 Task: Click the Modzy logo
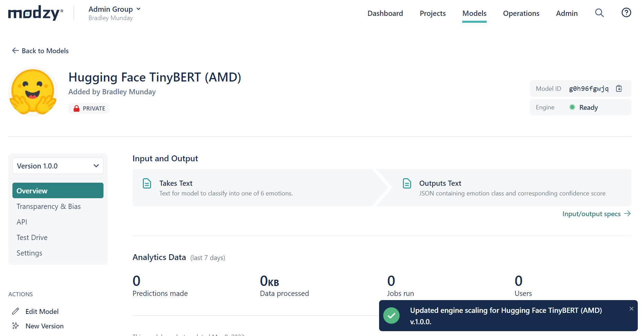[x=36, y=13]
